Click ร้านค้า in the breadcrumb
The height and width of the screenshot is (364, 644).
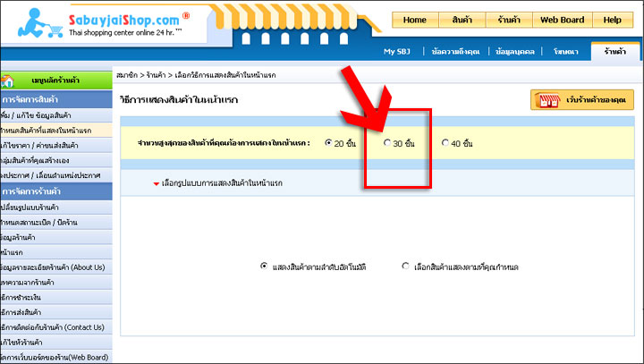[x=156, y=75]
